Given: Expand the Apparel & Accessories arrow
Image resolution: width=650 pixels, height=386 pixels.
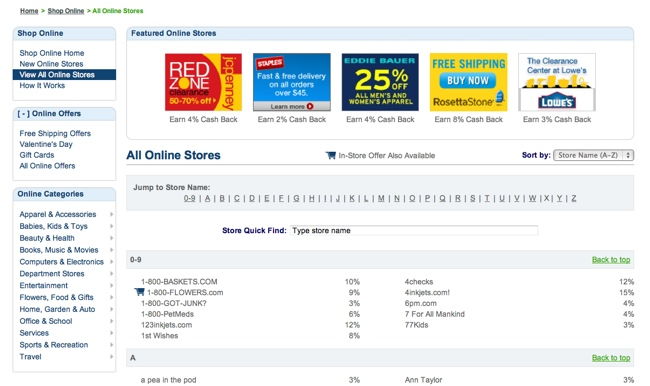Looking at the screenshot, I should (112, 214).
